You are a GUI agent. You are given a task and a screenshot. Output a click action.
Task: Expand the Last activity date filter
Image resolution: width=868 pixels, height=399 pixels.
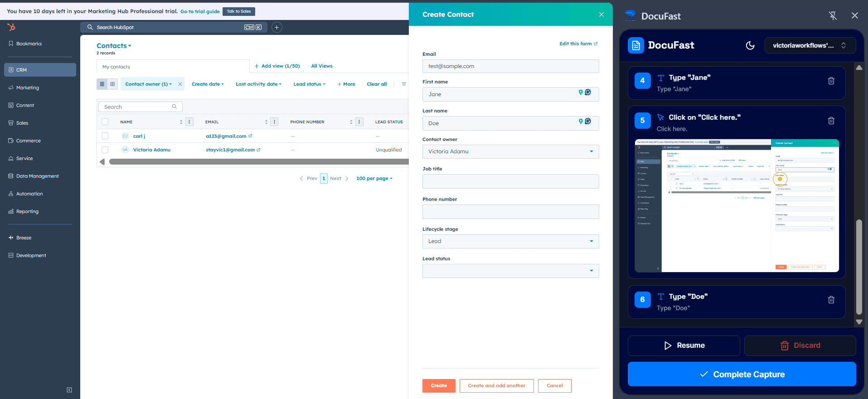[258, 84]
